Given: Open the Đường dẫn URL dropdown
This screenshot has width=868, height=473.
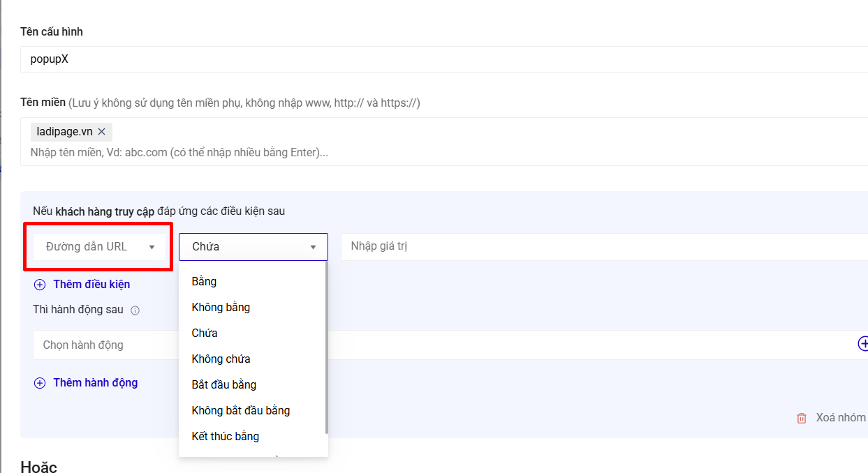Looking at the screenshot, I should pos(99,247).
